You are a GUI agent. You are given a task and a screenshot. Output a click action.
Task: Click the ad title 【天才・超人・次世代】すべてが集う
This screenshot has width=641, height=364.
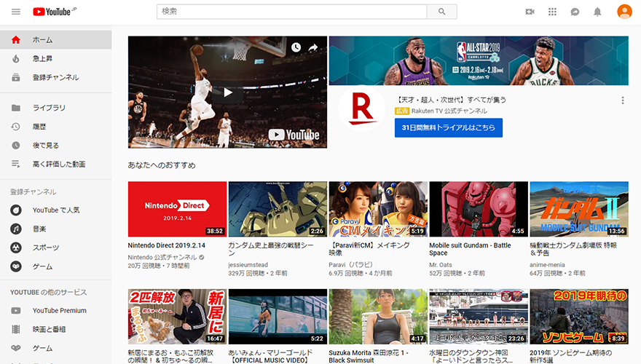(x=450, y=100)
